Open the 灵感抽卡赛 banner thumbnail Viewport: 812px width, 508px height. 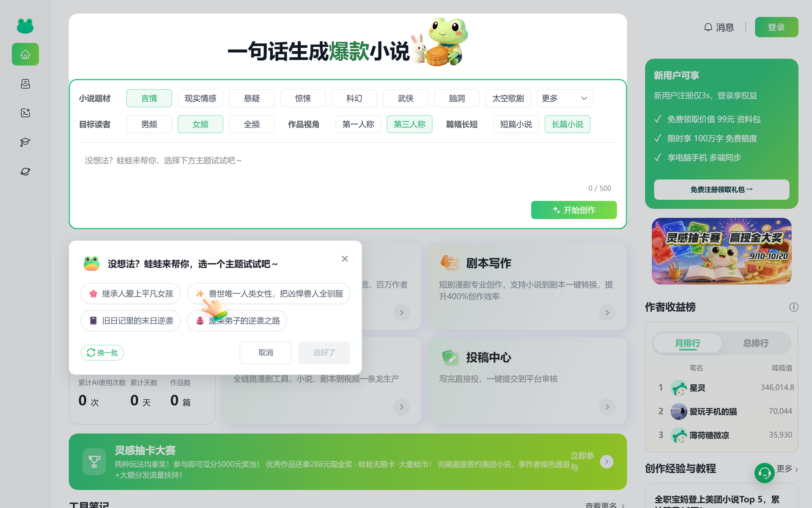coord(721,251)
